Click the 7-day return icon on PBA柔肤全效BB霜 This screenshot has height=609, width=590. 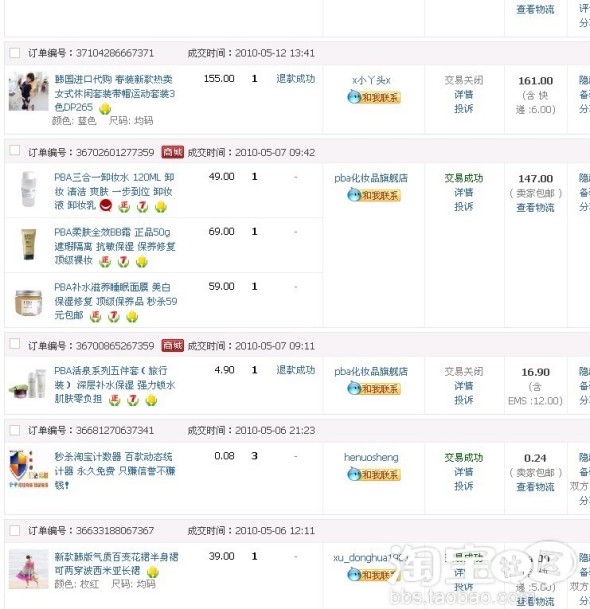(123, 261)
